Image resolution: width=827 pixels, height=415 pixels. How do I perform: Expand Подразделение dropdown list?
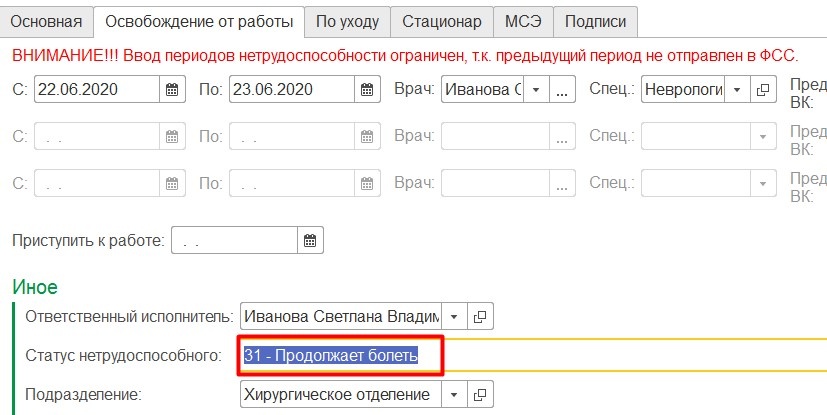click(453, 394)
